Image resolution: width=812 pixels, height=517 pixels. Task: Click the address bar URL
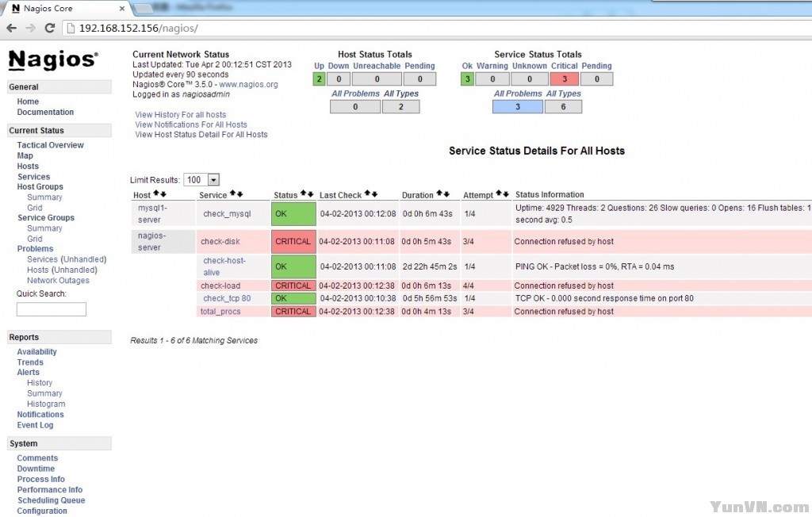pyautogui.click(x=138, y=28)
